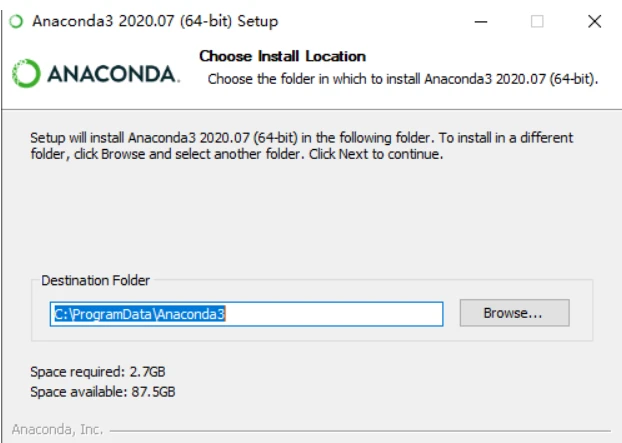Click the "Anaconda, Inc." branding text
The height and width of the screenshot is (443, 622).
point(57,429)
